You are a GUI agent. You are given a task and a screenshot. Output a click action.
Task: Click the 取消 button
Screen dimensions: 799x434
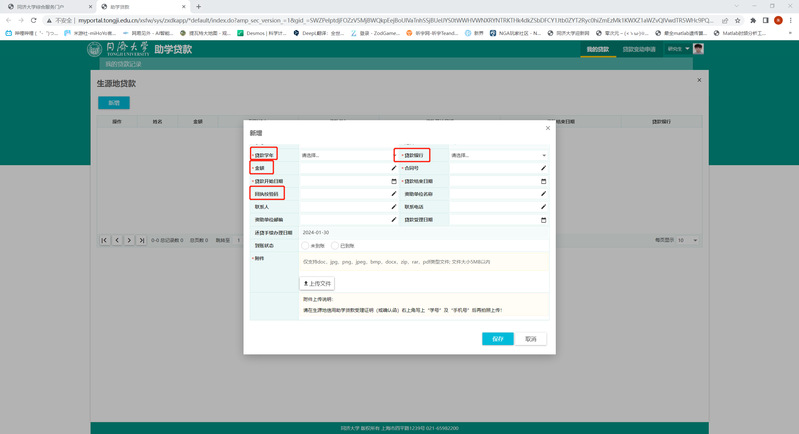coord(531,339)
